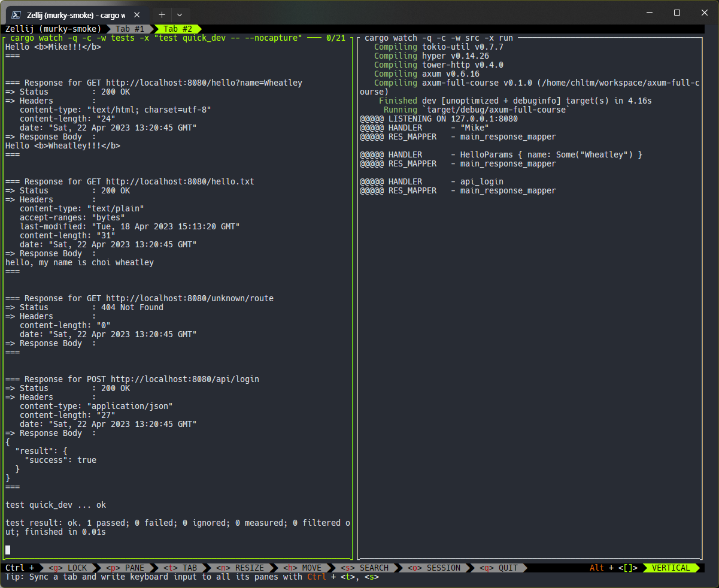Activate PANE mode in status bar
The image size is (719, 588).
pos(124,568)
